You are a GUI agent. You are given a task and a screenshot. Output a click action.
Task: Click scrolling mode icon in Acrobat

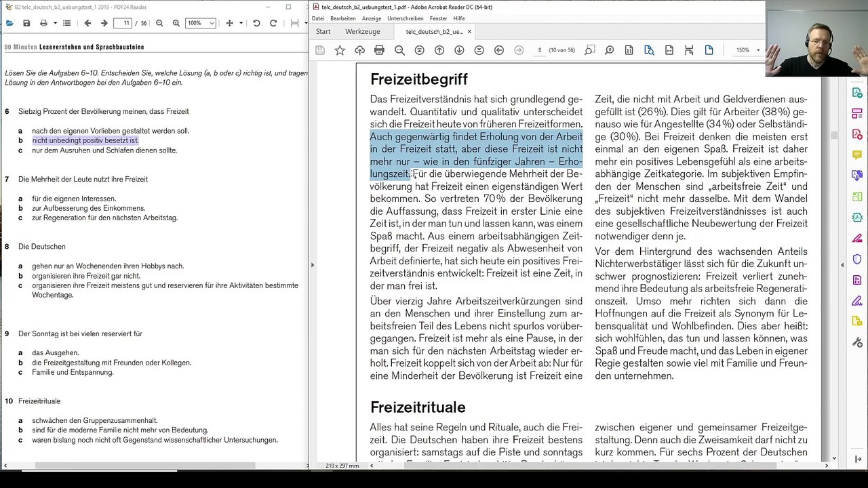[x=689, y=50]
